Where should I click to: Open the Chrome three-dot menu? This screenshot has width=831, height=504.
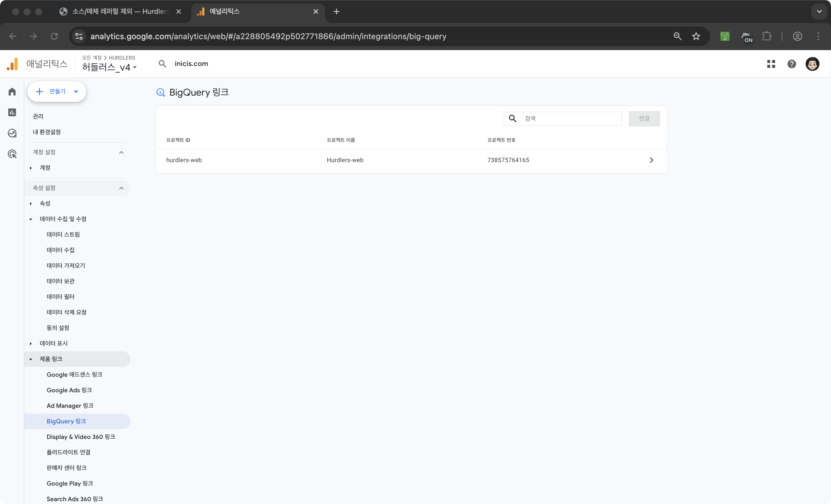pos(818,36)
